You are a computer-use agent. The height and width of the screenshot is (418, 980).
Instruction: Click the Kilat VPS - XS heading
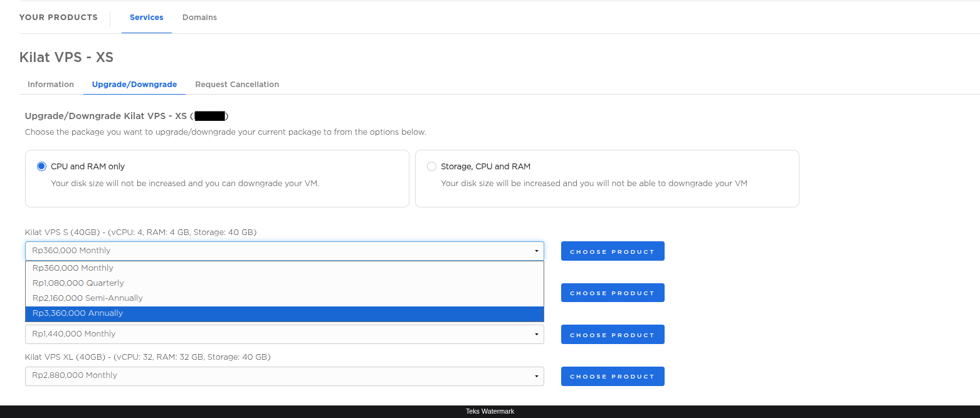click(66, 58)
